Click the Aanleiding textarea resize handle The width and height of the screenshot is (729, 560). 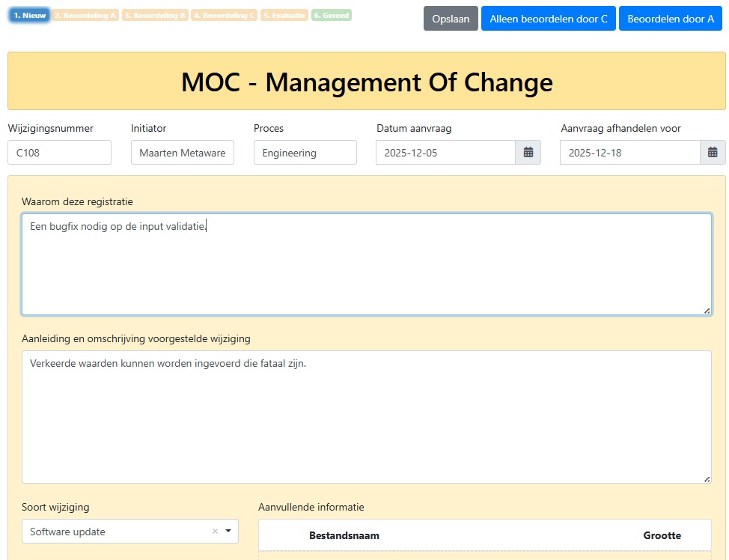click(707, 478)
